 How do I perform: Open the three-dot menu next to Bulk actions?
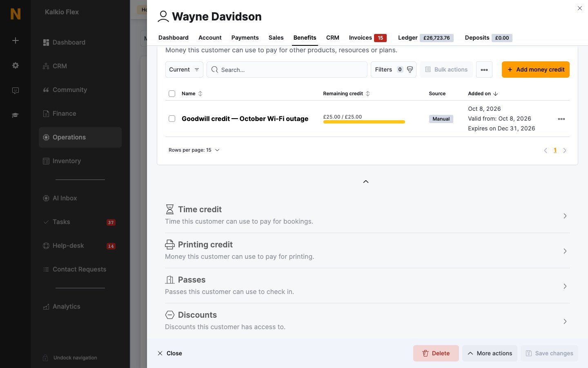pyautogui.click(x=484, y=70)
